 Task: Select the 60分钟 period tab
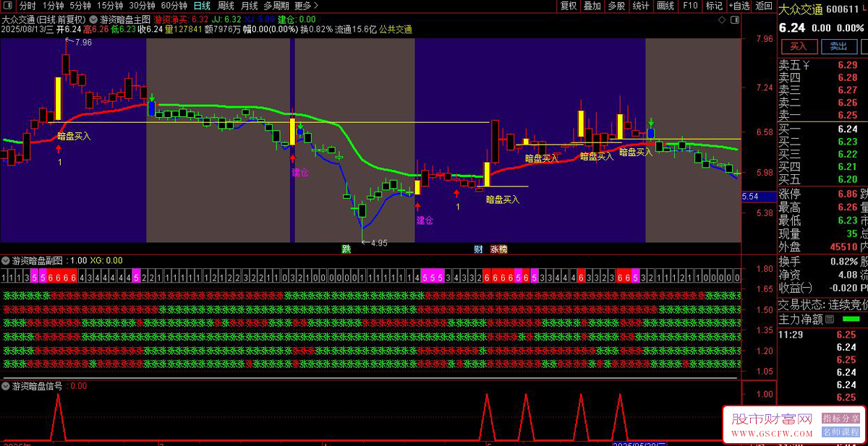pyautogui.click(x=174, y=6)
